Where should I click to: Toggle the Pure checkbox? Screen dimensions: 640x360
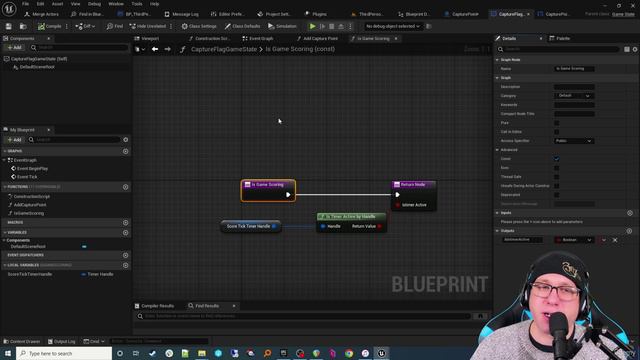[x=557, y=123]
